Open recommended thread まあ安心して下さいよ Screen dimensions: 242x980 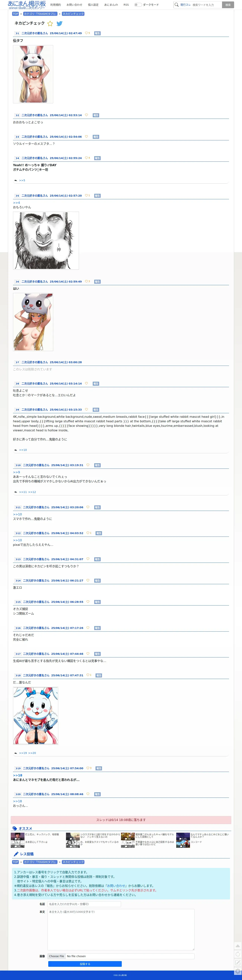point(37,842)
